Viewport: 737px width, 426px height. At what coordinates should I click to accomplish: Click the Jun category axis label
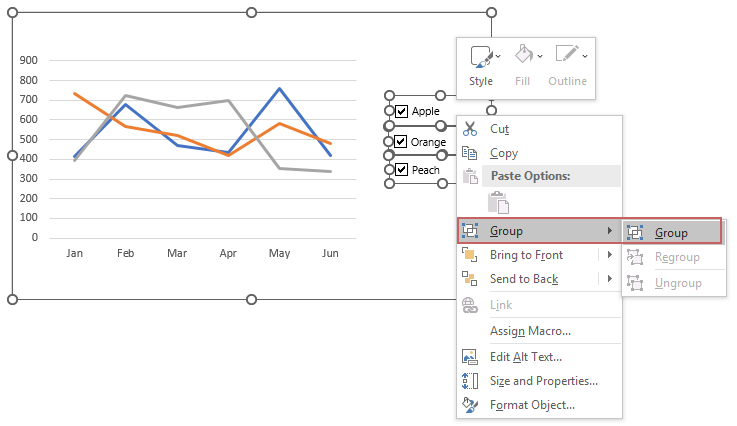click(330, 253)
